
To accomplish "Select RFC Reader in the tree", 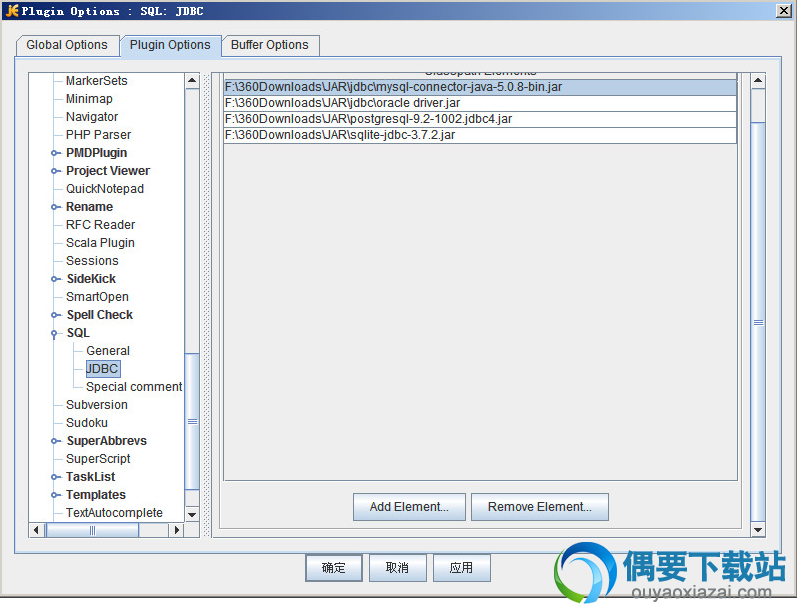I will coord(101,225).
